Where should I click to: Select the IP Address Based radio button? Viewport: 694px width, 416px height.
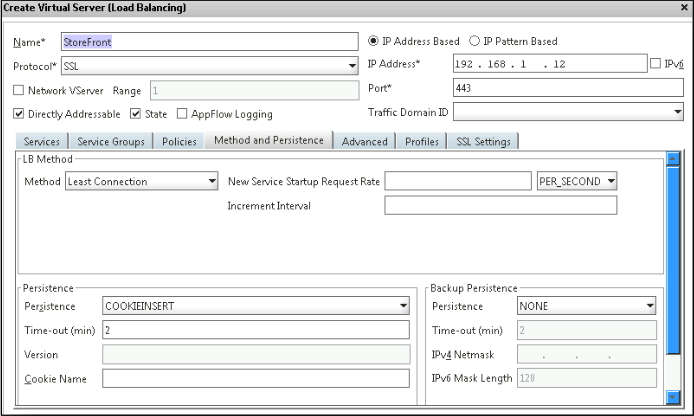(375, 41)
